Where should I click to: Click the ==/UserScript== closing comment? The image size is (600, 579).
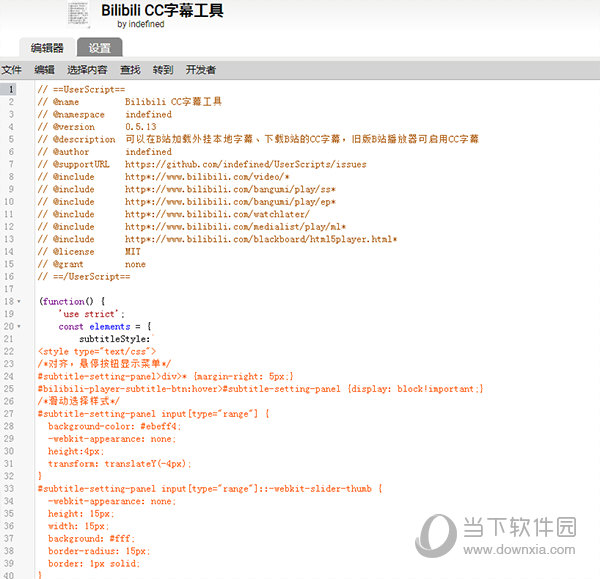point(84,276)
